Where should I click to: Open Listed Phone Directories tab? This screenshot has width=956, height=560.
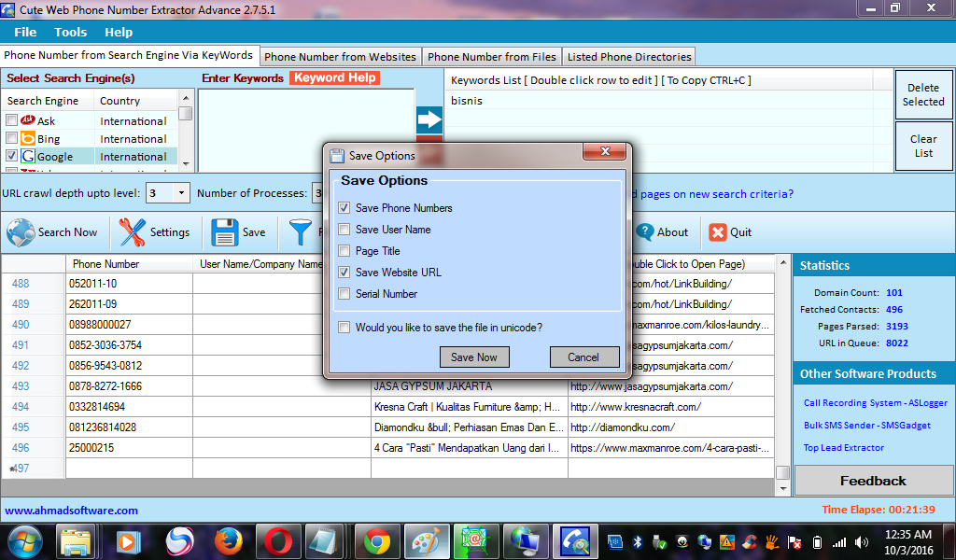[629, 57]
